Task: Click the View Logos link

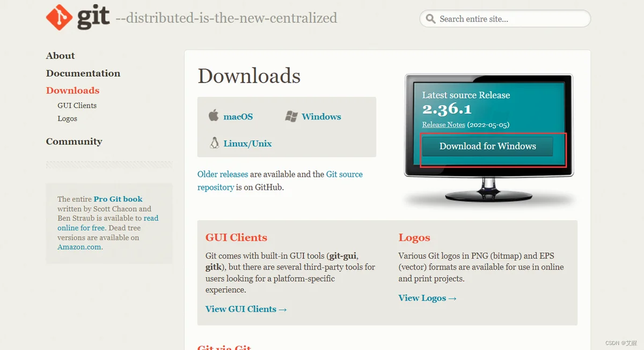Action: coord(427,298)
